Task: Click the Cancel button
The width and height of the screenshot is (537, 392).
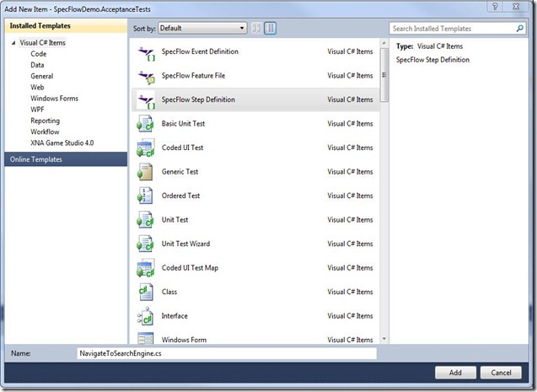Action: coord(501,373)
